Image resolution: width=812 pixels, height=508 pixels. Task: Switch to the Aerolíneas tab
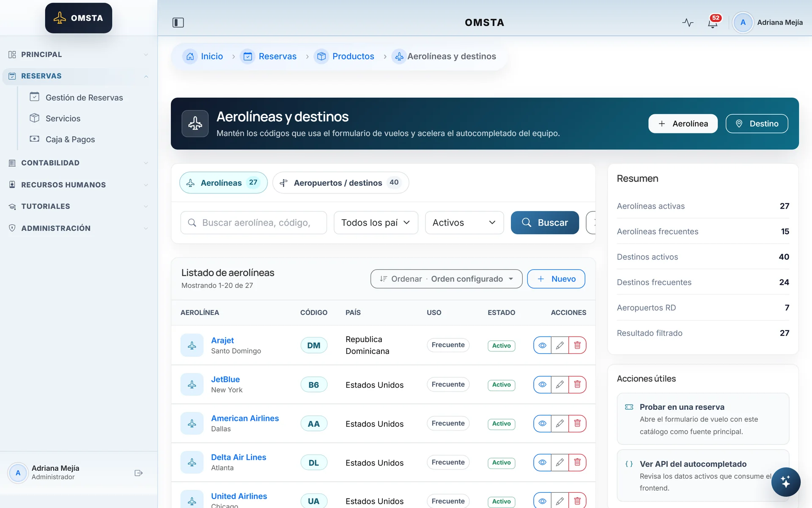223,183
